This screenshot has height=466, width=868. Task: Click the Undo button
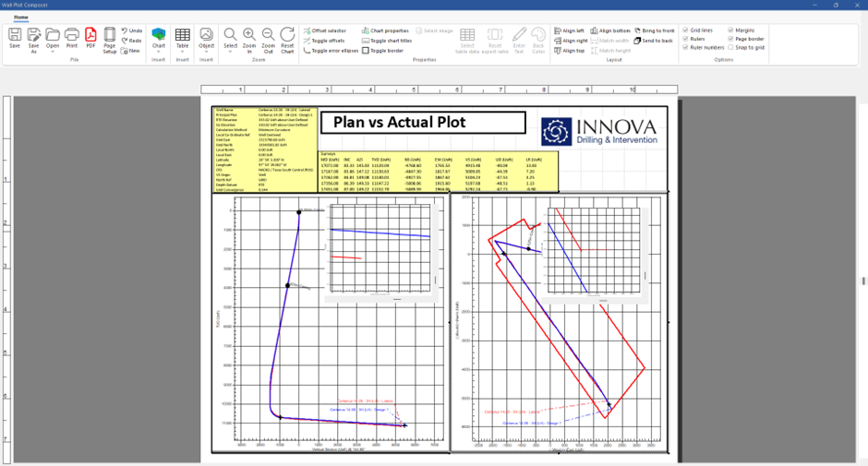[x=130, y=30]
